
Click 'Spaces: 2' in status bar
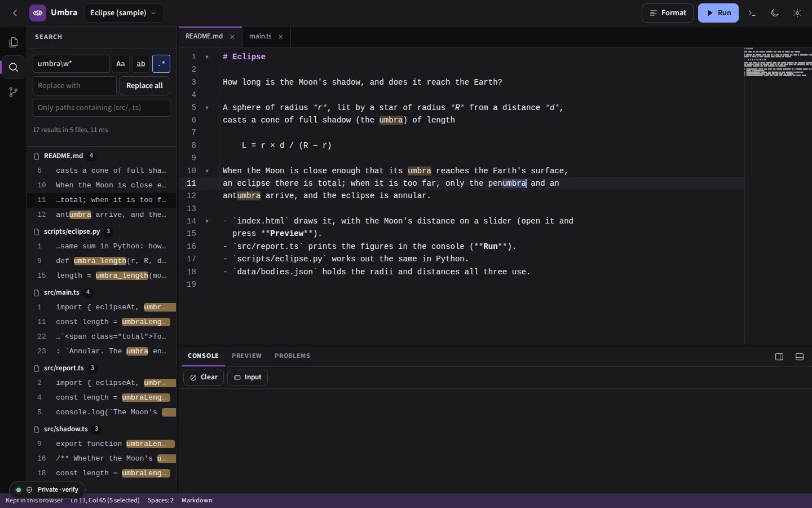(161, 501)
